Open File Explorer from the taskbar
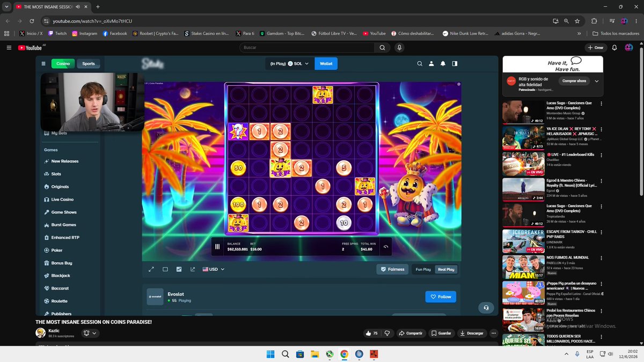This screenshot has height=362, width=644. [315, 354]
